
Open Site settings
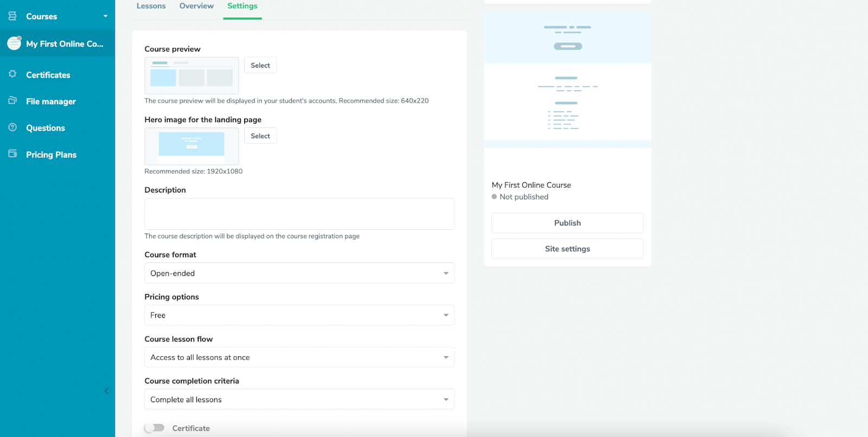tap(567, 249)
